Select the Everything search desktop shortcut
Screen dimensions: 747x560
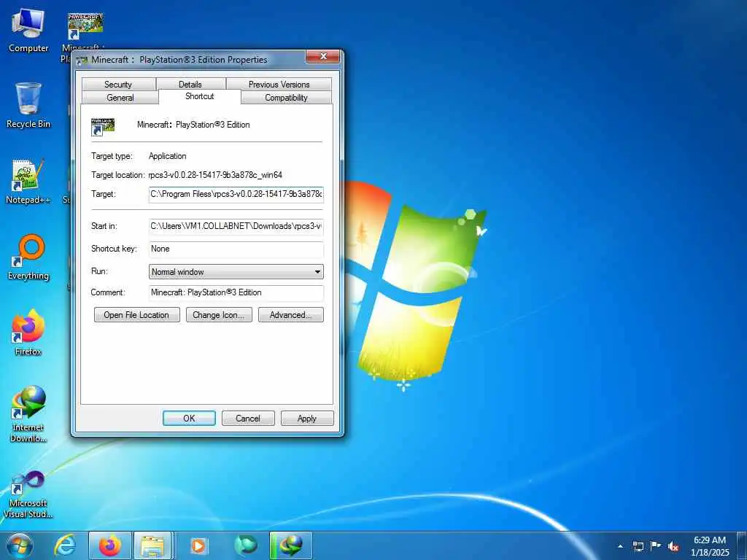coord(28,257)
